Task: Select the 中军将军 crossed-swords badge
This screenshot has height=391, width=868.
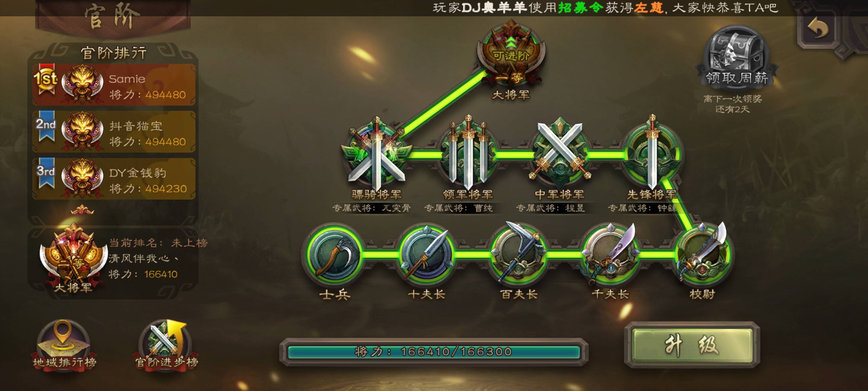Action: [x=560, y=154]
